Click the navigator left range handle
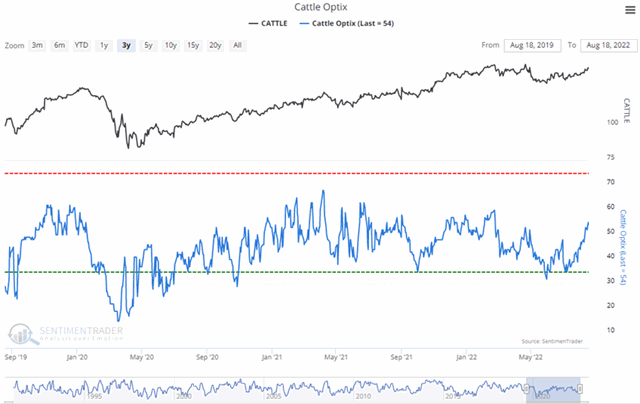The image size is (640, 404). [x=525, y=387]
